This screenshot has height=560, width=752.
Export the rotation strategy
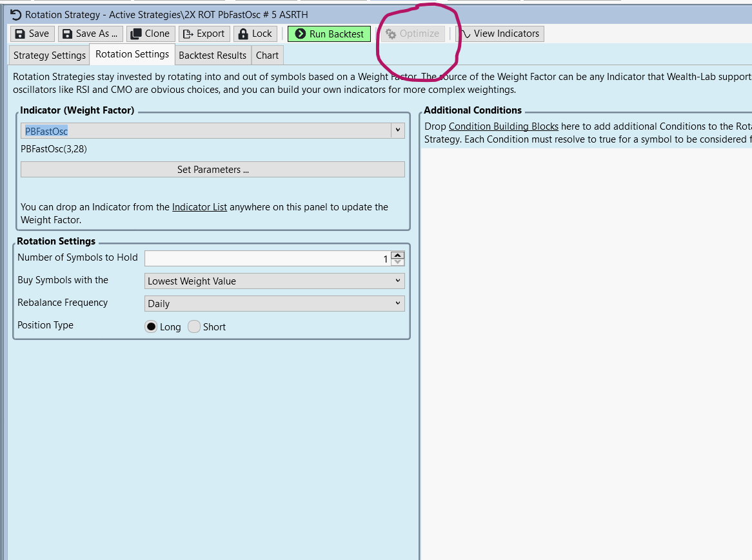pyautogui.click(x=204, y=34)
